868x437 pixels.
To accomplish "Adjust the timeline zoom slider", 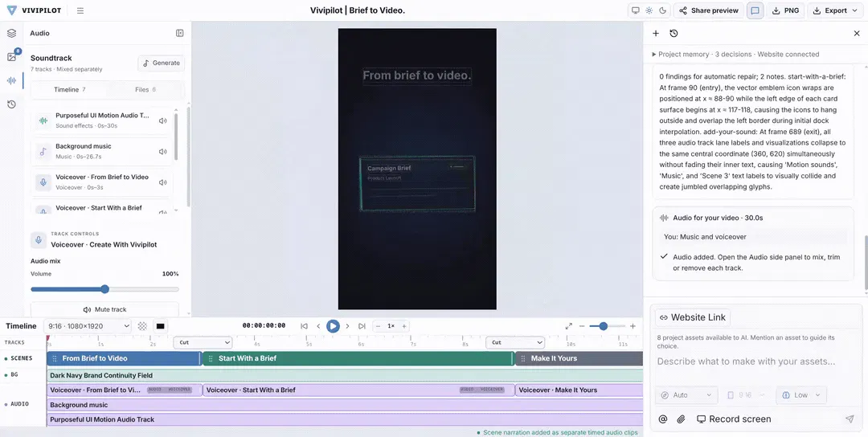I will coord(607,326).
